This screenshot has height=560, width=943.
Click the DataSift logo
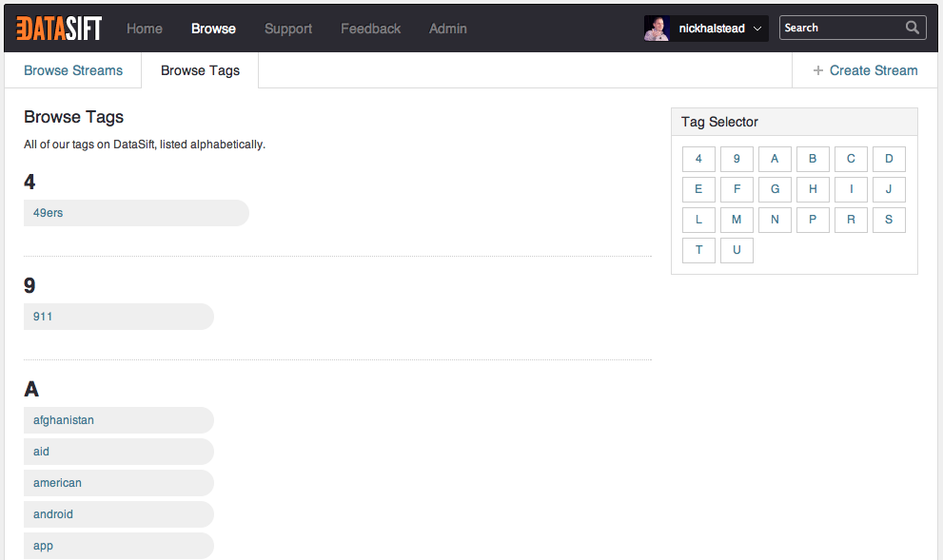point(59,29)
